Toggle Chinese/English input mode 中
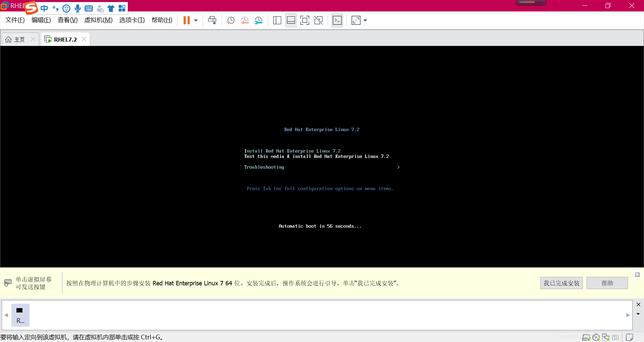 pos(44,8)
